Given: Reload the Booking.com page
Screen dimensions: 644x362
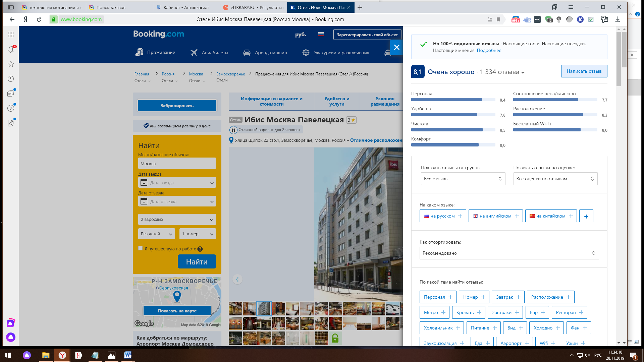Looking at the screenshot, I should pyautogui.click(x=39, y=19).
